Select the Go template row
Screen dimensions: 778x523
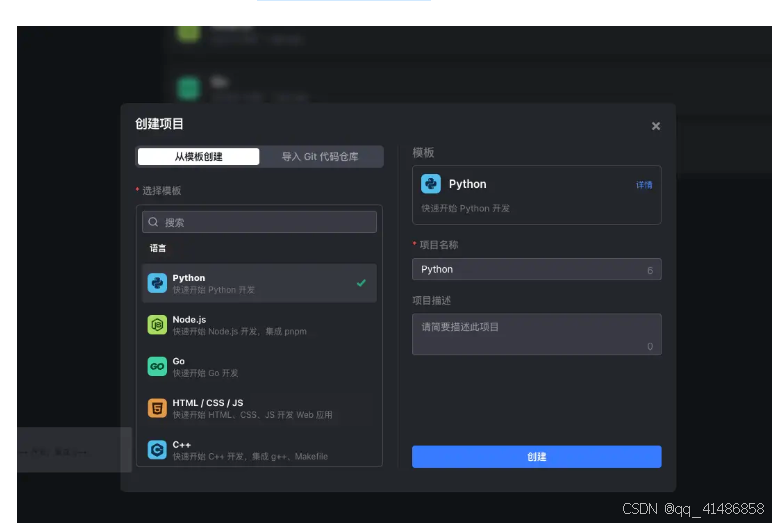tap(259, 367)
